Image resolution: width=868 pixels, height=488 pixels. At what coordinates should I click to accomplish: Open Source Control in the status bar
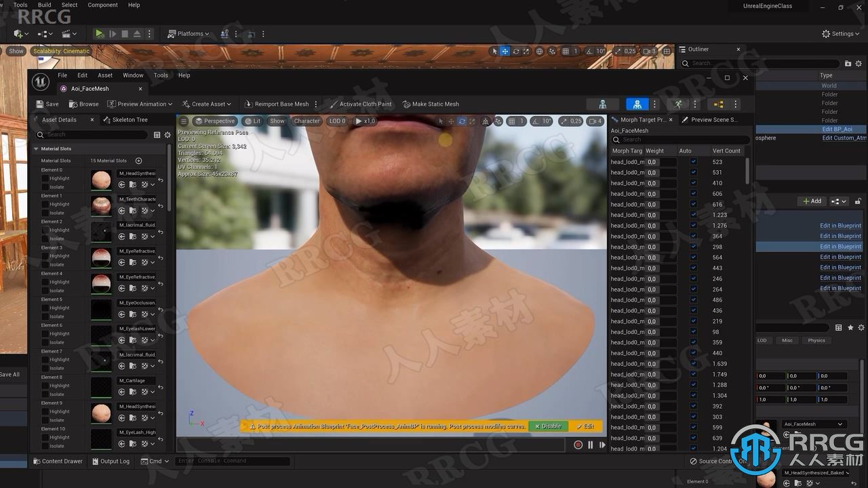[x=719, y=461]
